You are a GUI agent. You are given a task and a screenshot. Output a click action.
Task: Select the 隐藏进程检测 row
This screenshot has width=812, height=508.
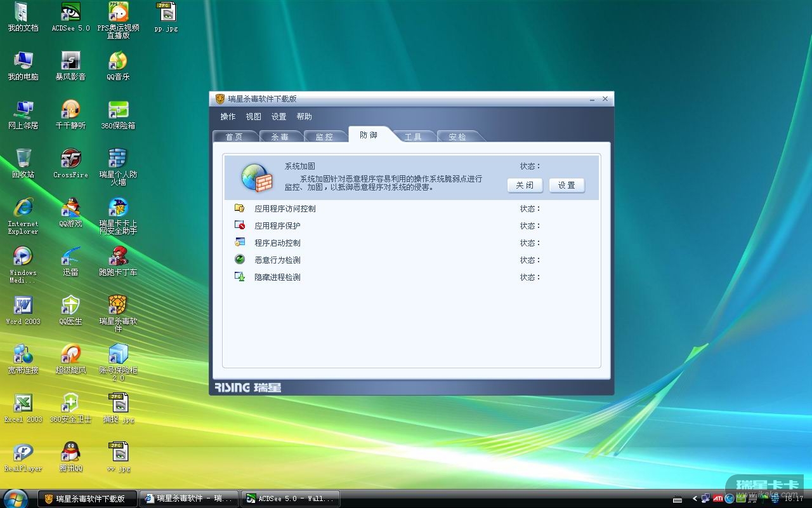click(x=412, y=277)
